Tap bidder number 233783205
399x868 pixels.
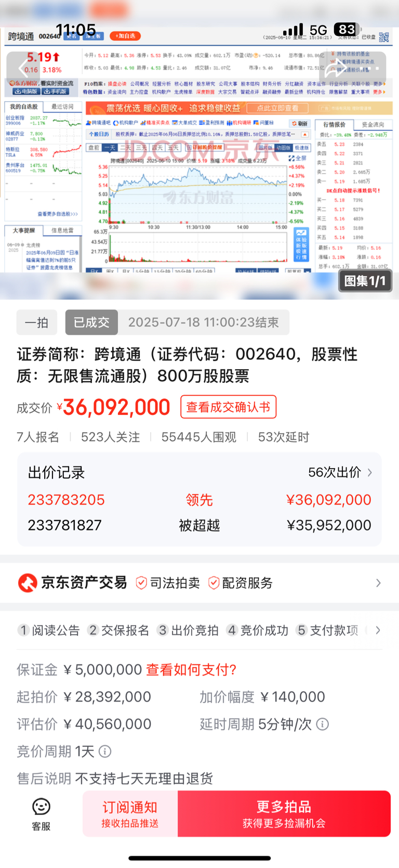pyautogui.click(x=66, y=500)
